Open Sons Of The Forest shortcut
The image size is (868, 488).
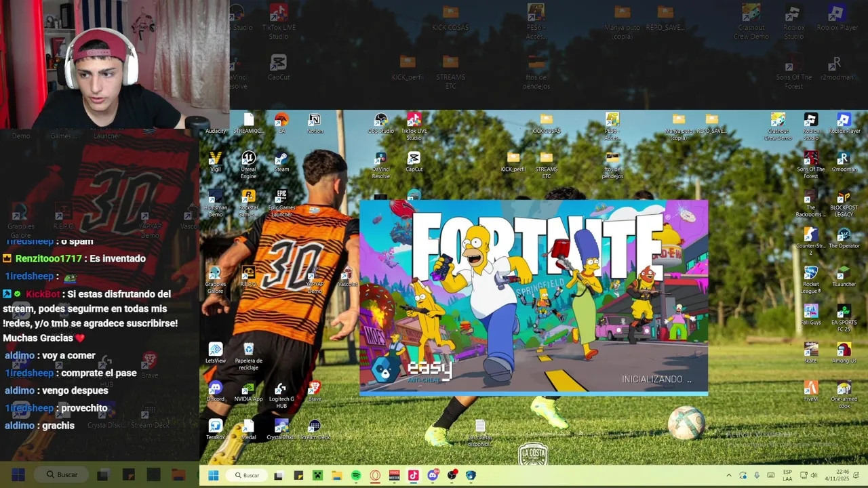pyautogui.click(x=811, y=165)
